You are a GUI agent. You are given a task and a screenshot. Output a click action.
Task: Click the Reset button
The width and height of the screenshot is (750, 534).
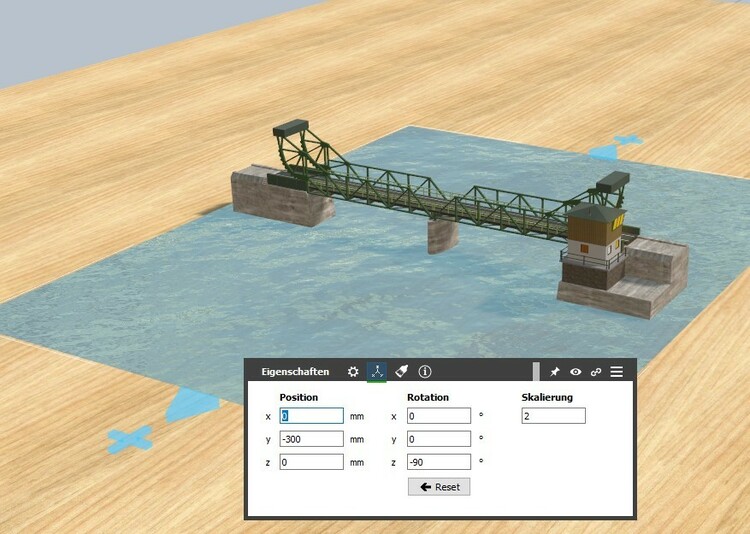point(439,487)
